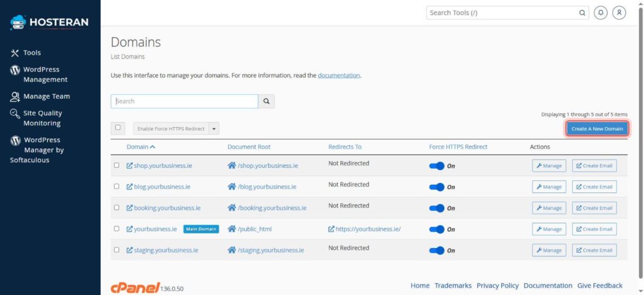Image resolution: width=644 pixels, height=295 pixels.
Task: Click external link icon before booking.yourbusiness.ie
Action: [x=130, y=208]
